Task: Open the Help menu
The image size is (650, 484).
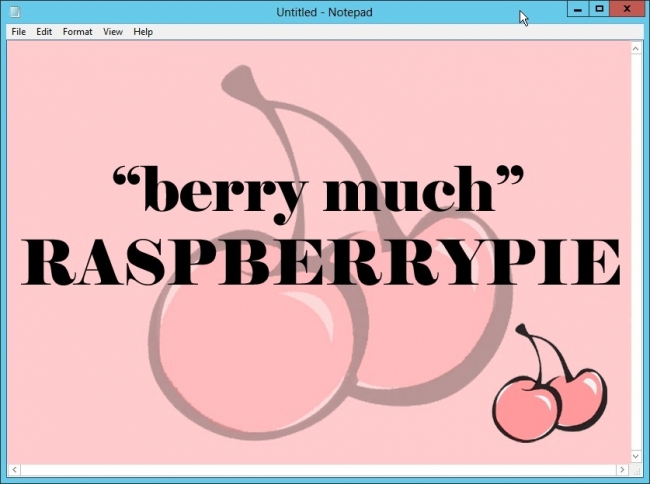Action: pos(143,32)
